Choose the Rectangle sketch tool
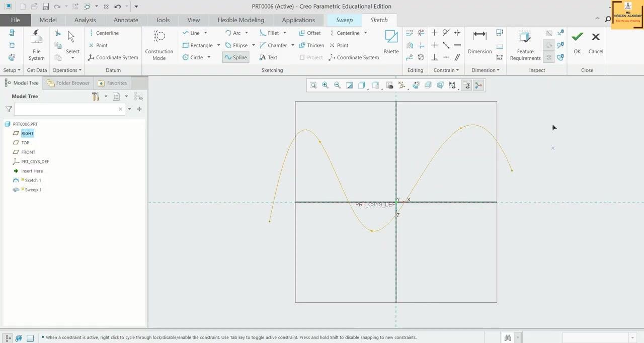This screenshot has width=644, height=343. (x=197, y=45)
